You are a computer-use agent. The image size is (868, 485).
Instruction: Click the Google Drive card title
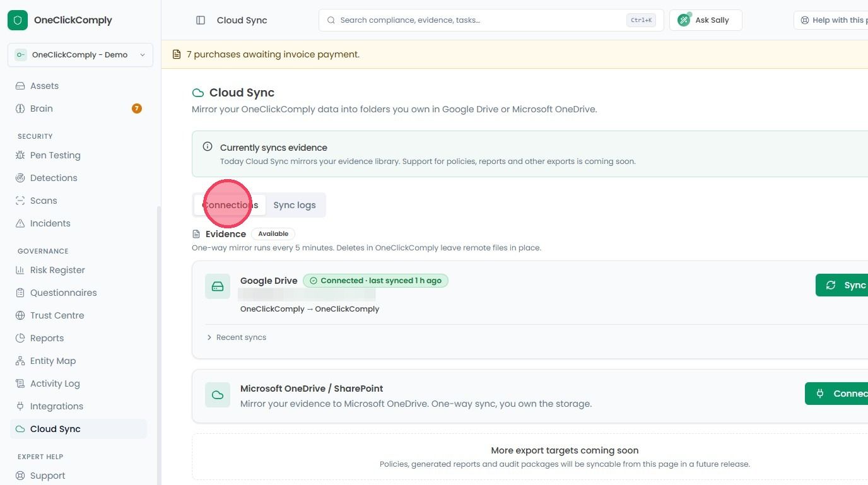tap(269, 281)
